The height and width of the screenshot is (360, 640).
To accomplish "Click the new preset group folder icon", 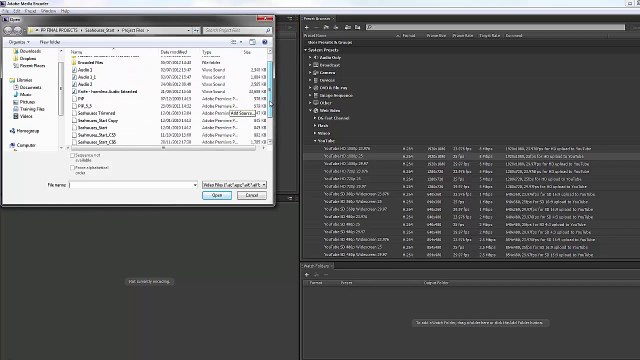I will pyautogui.click(x=326, y=27).
